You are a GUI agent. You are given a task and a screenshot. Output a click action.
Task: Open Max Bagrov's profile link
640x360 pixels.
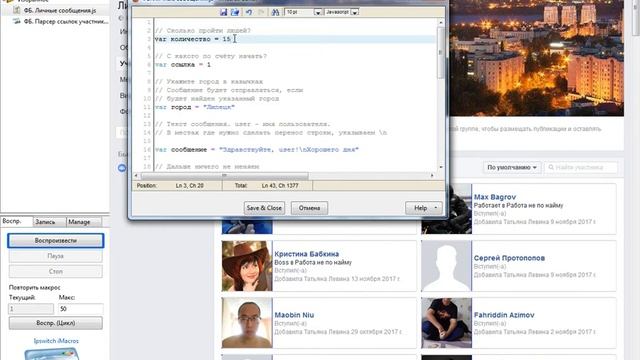coord(495,197)
